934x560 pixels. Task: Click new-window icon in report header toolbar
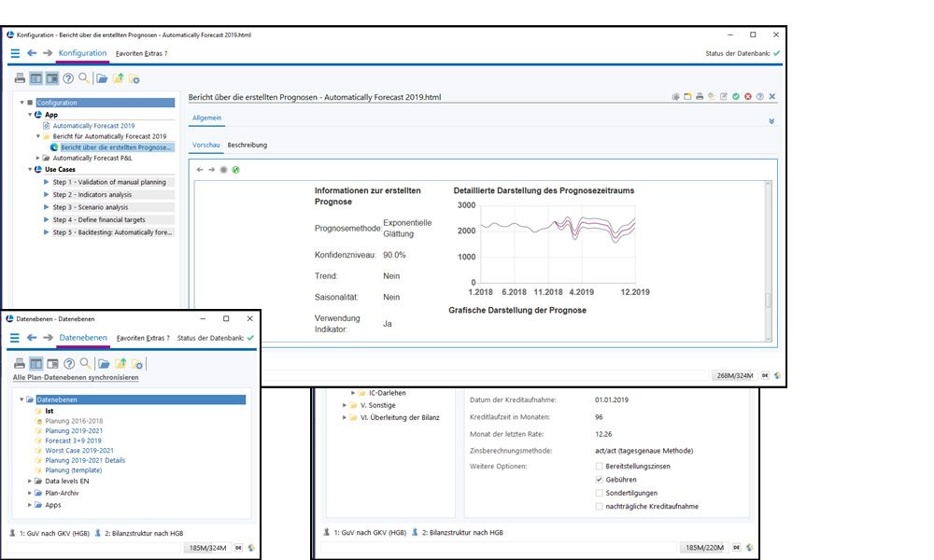coord(687,96)
